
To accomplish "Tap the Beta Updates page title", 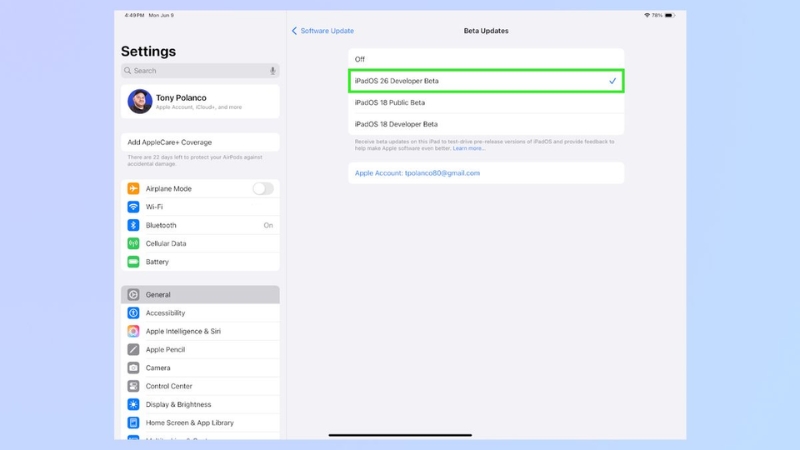I will click(486, 31).
